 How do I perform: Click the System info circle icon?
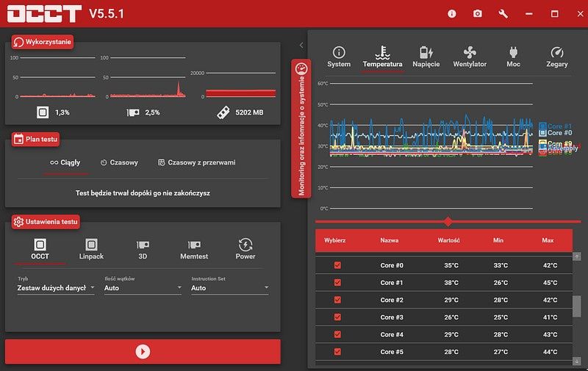coord(339,52)
